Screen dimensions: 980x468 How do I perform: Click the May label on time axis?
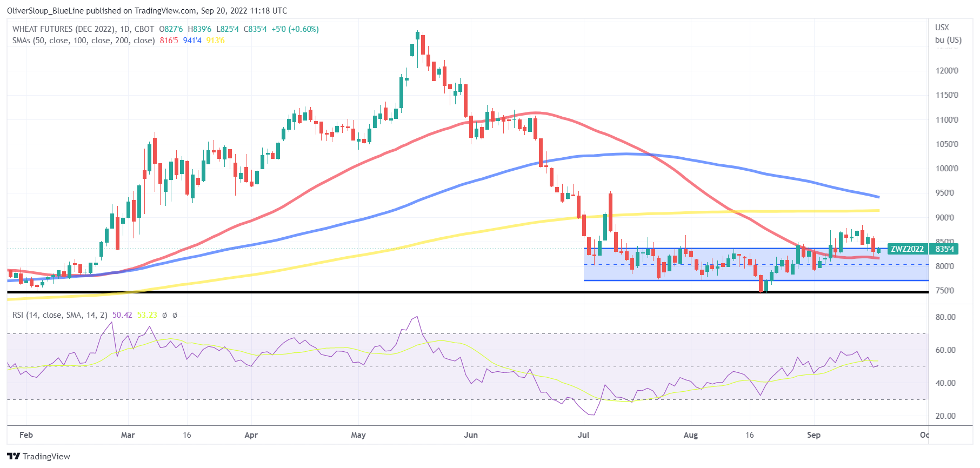(358, 435)
